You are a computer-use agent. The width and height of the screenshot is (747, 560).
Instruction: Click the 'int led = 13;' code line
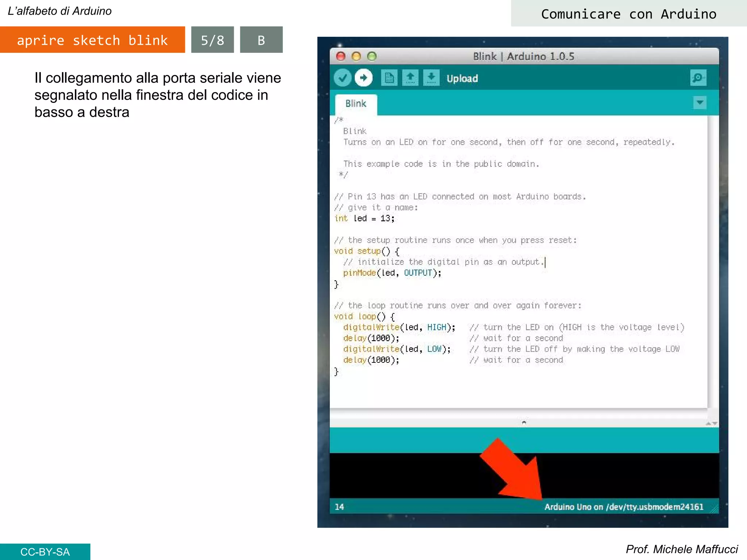[x=364, y=218]
